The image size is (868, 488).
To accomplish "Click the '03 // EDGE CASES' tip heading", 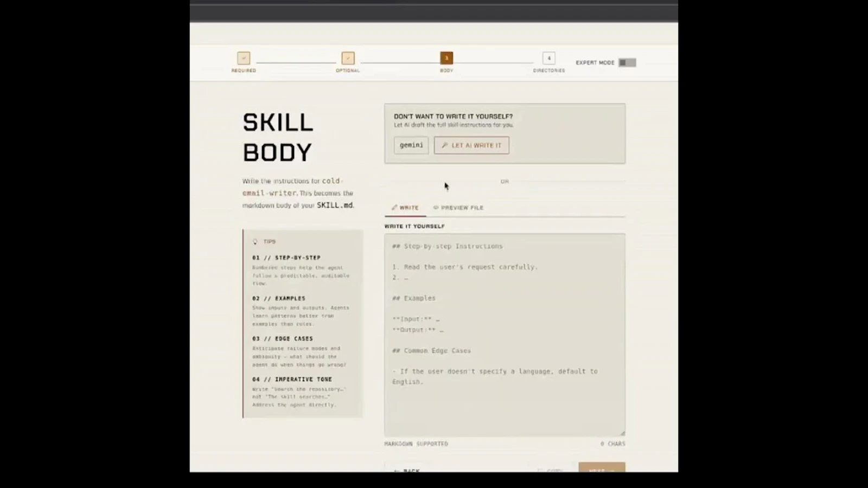I will pos(283,339).
